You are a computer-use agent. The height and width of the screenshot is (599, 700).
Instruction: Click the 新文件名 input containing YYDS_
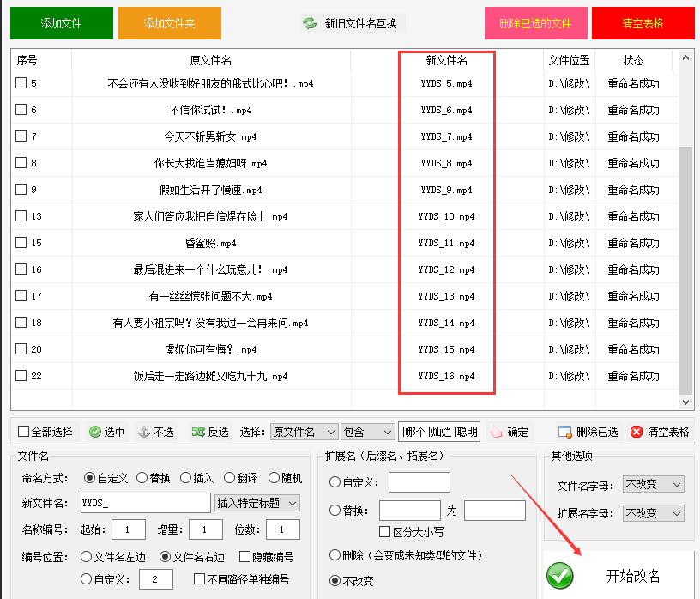(x=146, y=503)
